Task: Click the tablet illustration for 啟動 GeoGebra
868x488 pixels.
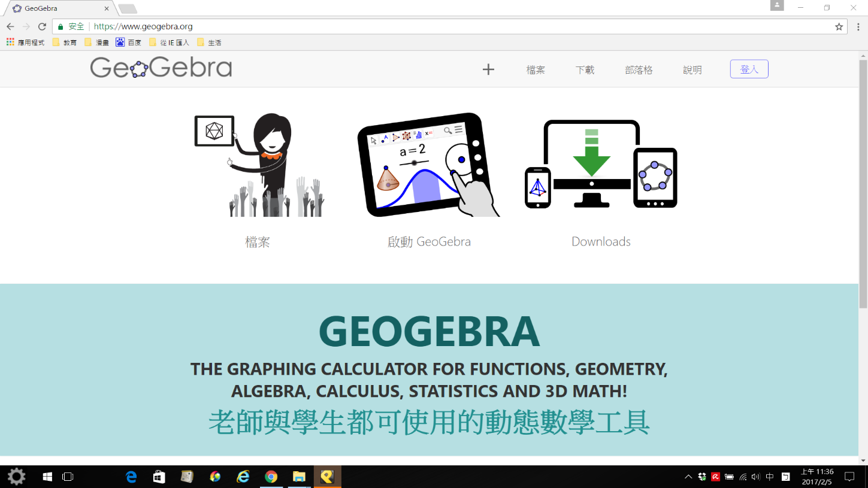Action: click(x=429, y=165)
